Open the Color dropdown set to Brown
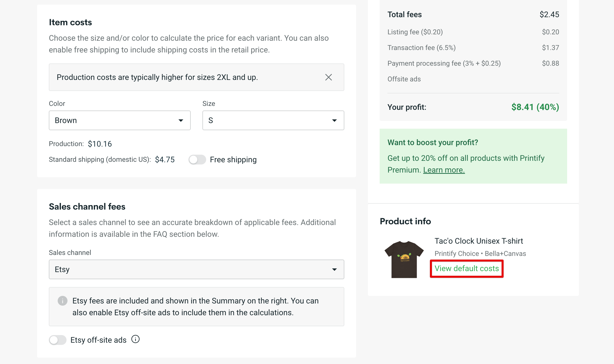This screenshot has width=614, height=364. click(120, 120)
